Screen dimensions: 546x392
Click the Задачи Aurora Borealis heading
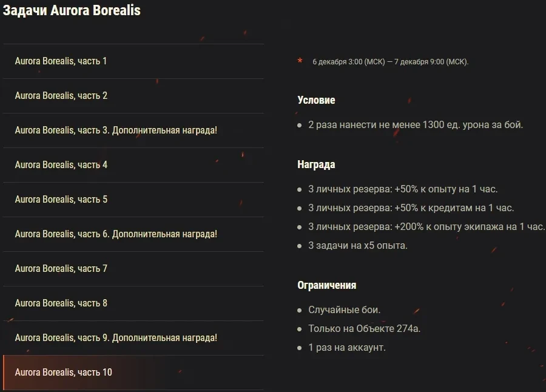click(x=72, y=11)
